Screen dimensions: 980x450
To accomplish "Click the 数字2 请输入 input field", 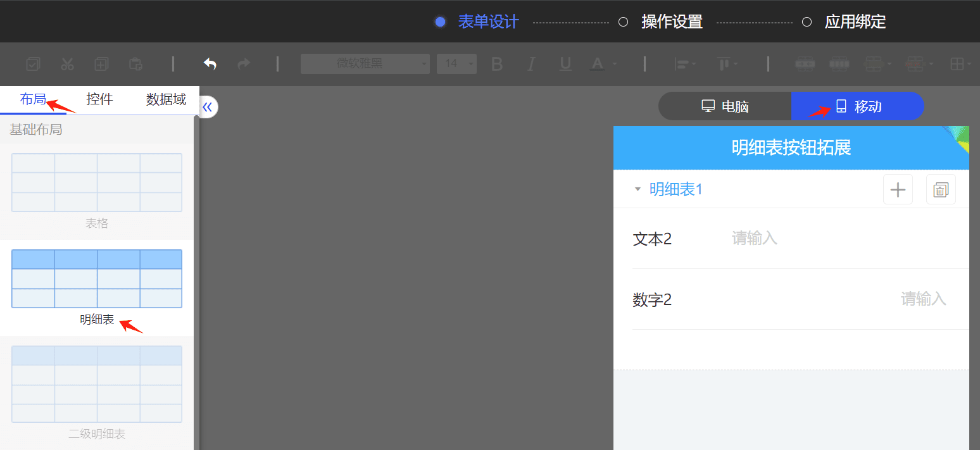I will pyautogui.click(x=923, y=299).
